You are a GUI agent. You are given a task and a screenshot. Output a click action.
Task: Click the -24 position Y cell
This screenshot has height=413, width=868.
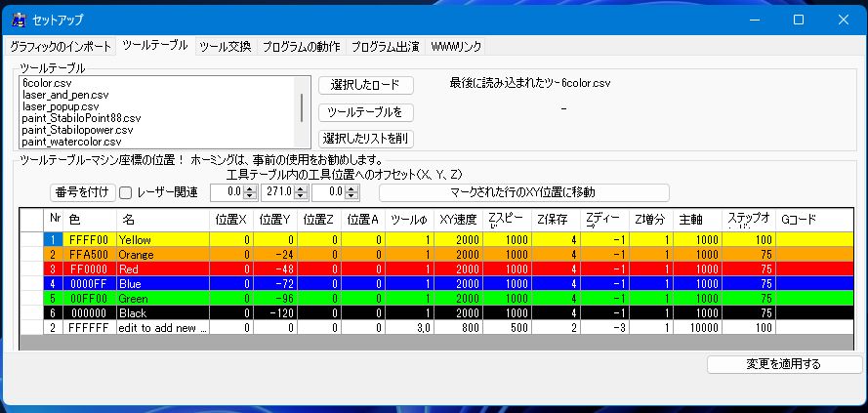coord(275,255)
